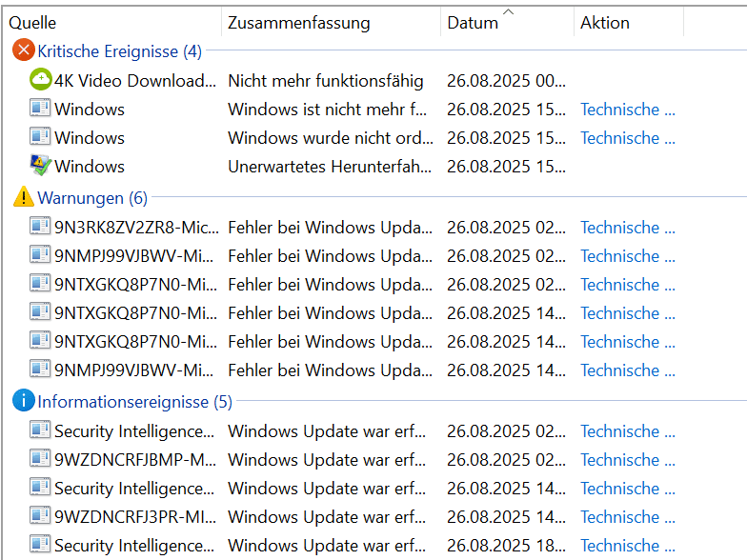Open 'Technische ...' link for 'Windows ist nicht mehr f...'
Screen dimensions: 747x560
coord(627,110)
